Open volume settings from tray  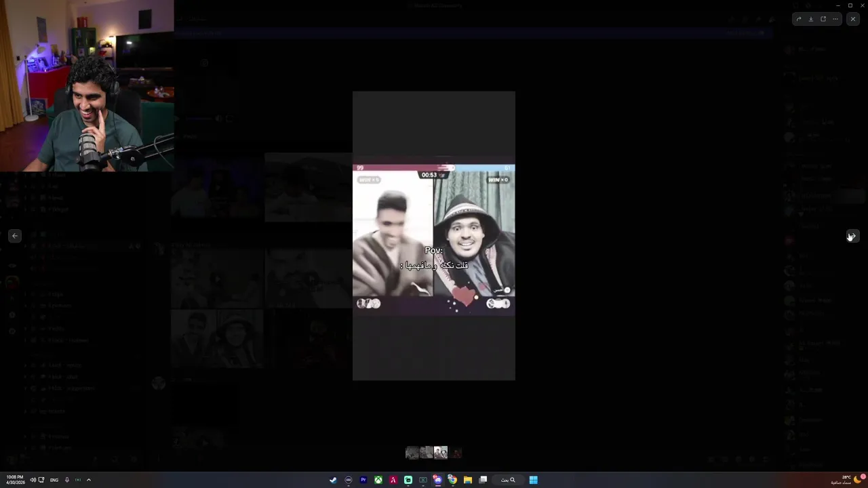click(33, 480)
